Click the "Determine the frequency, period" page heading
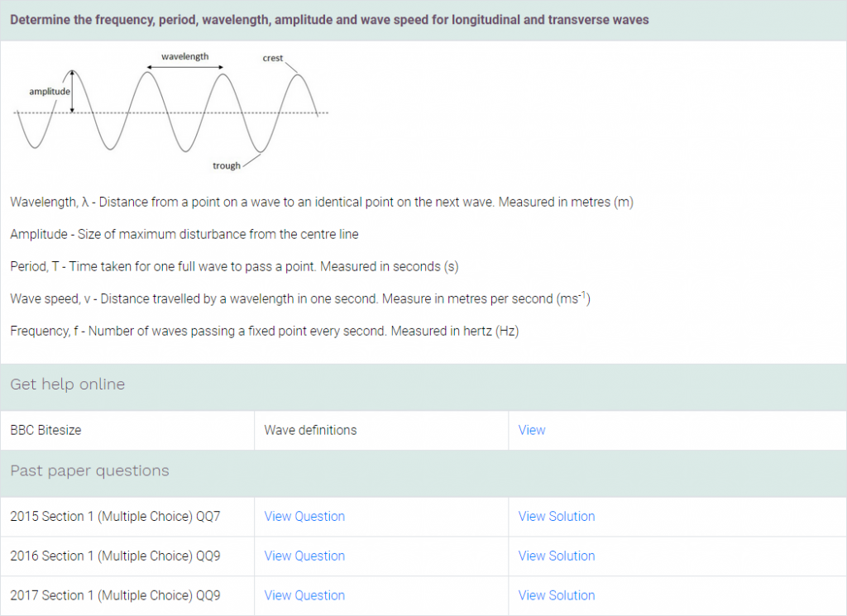Image resolution: width=847 pixels, height=616 pixels. tap(329, 19)
